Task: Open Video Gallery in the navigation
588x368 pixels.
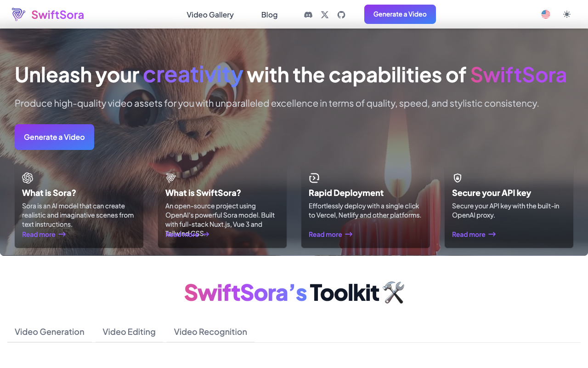Action: coord(210,15)
